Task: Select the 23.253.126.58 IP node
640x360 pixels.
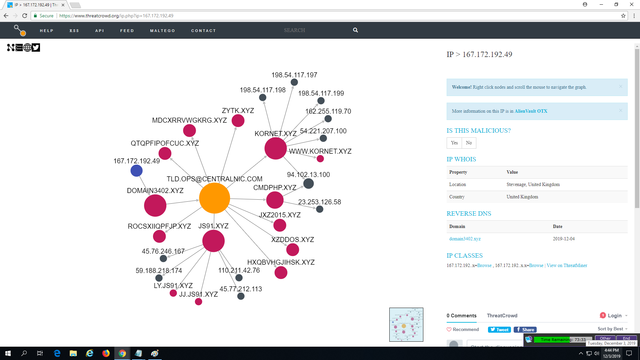Action: [320, 209]
